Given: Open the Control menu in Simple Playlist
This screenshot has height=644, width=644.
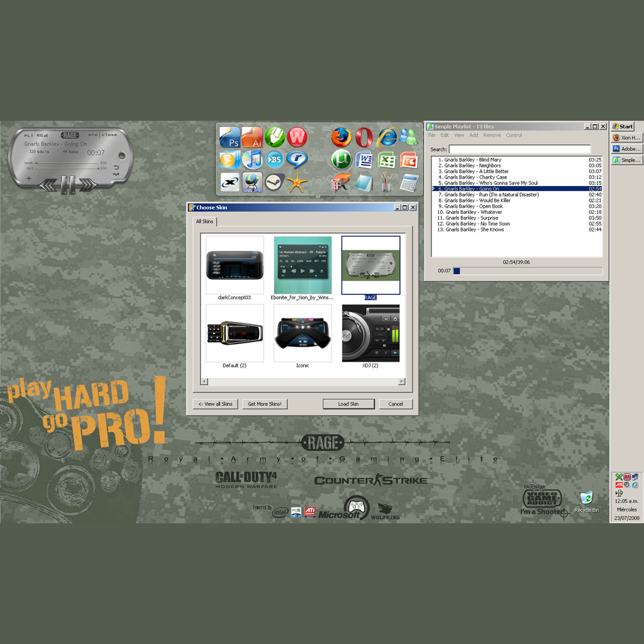Looking at the screenshot, I should coord(514,135).
